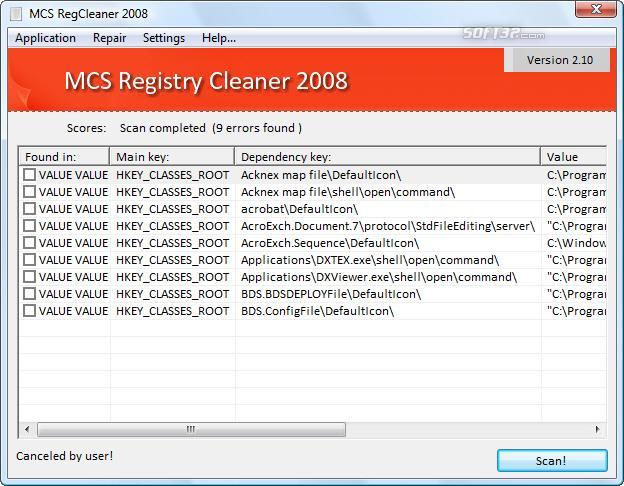
Task: Click HKEY_CLASSES_ROOT in the AcroExch.Sequence row
Action: pos(173,243)
